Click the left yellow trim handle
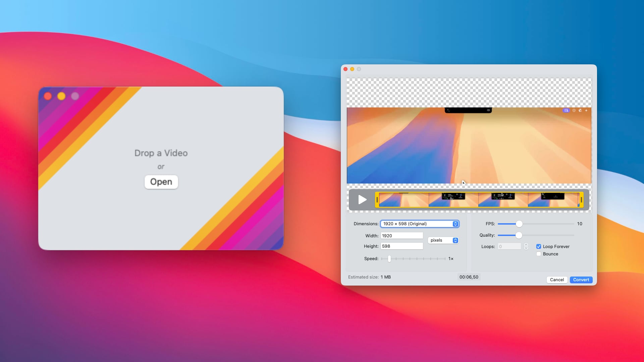The image size is (644, 362). coord(377,200)
